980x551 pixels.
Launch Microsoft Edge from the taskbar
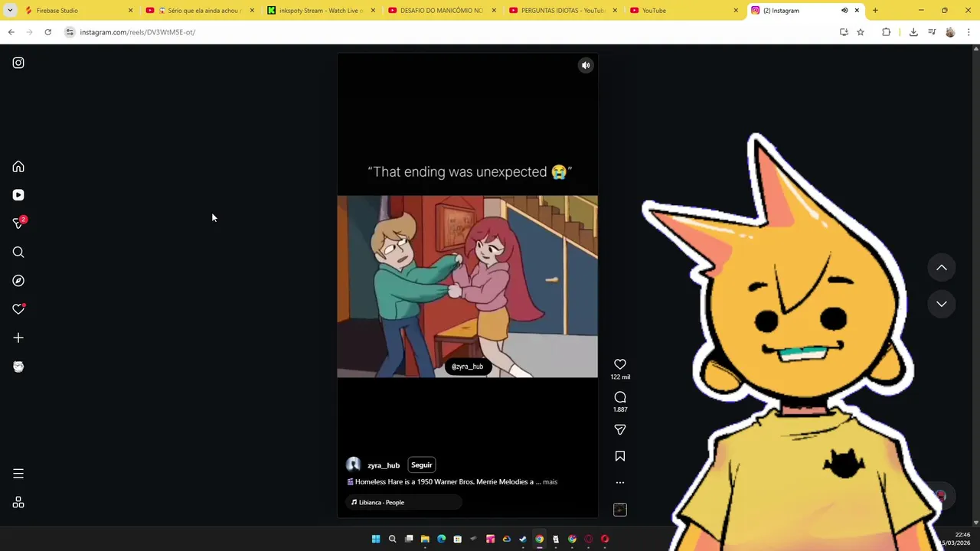point(441,540)
